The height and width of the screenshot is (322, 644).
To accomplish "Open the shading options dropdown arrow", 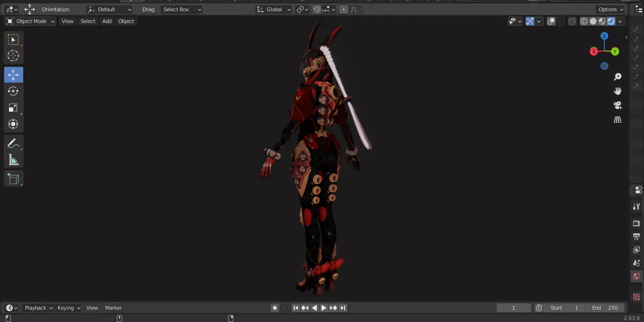I will tap(620, 21).
